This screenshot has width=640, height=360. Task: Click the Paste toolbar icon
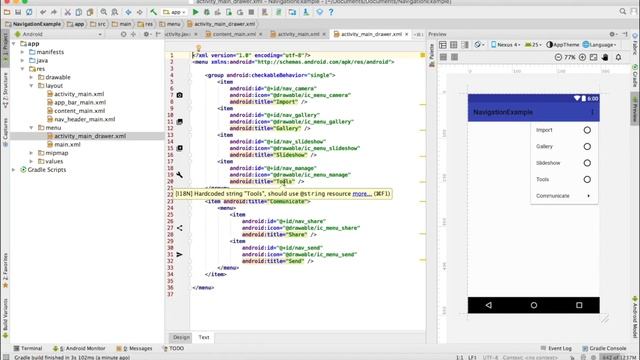coord(90,12)
